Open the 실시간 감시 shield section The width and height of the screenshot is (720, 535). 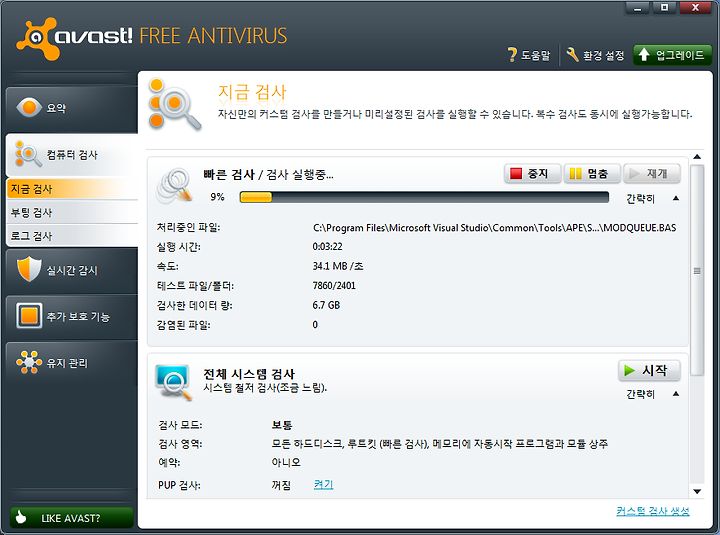click(72, 270)
